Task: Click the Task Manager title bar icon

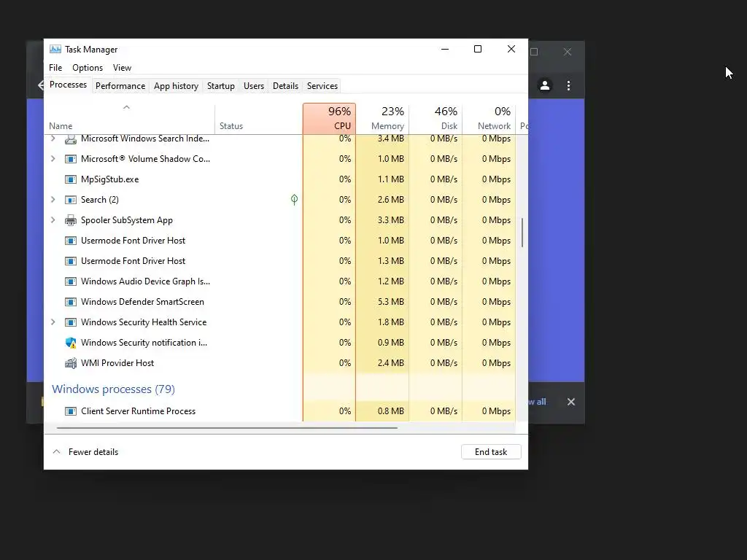Action: (55, 49)
